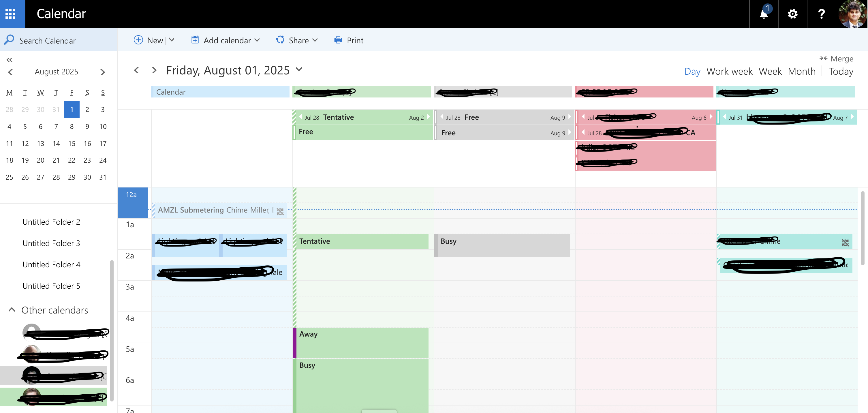Click Merge calendars
Screen dimensions: 868x413
[837, 59]
